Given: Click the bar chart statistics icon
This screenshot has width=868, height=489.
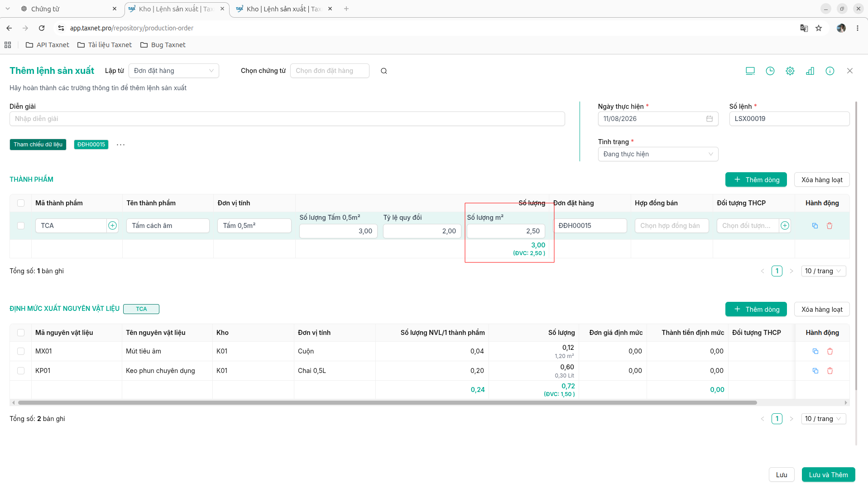Looking at the screenshot, I should click(810, 71).
